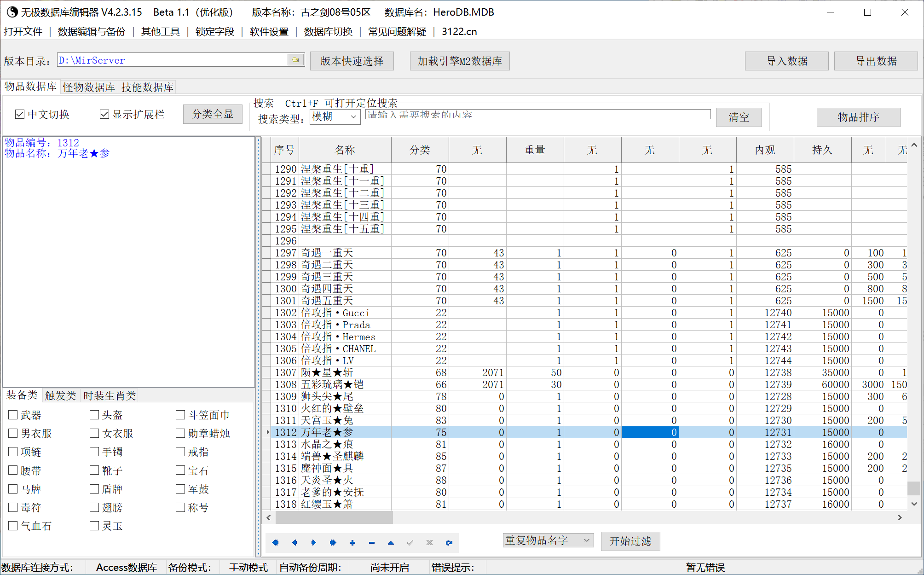Tick the 翅膀 checkbox
Screen dimensions: 924x575
tap(94, 507)
